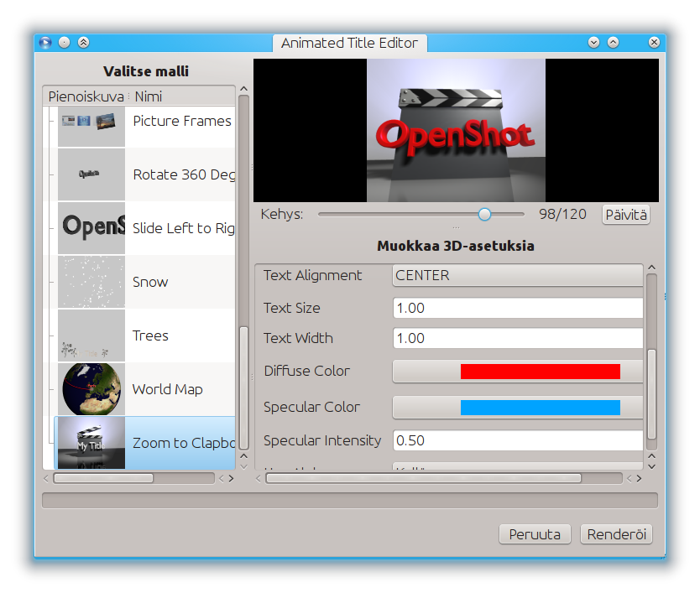The width and height of the screenshot is (700, 593).
Task: Pick the Slide Left to Right thumbnail
Action: click(x=91, y=228)
